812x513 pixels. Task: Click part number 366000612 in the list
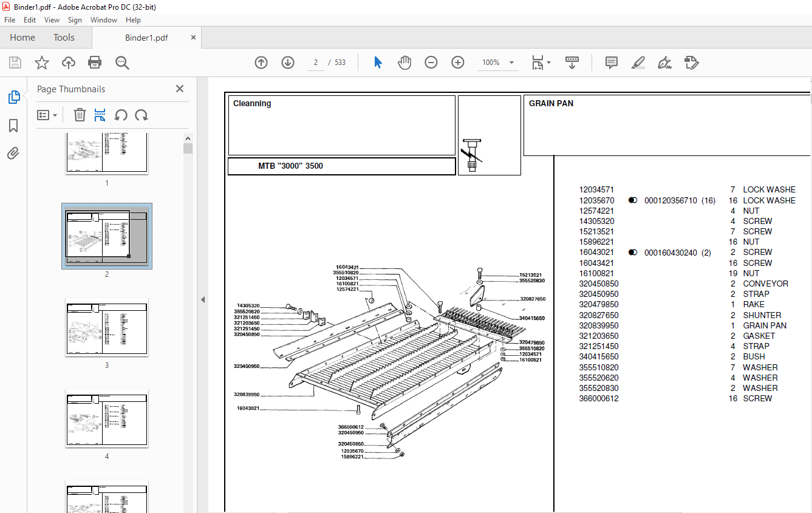(x=599, y=399)
